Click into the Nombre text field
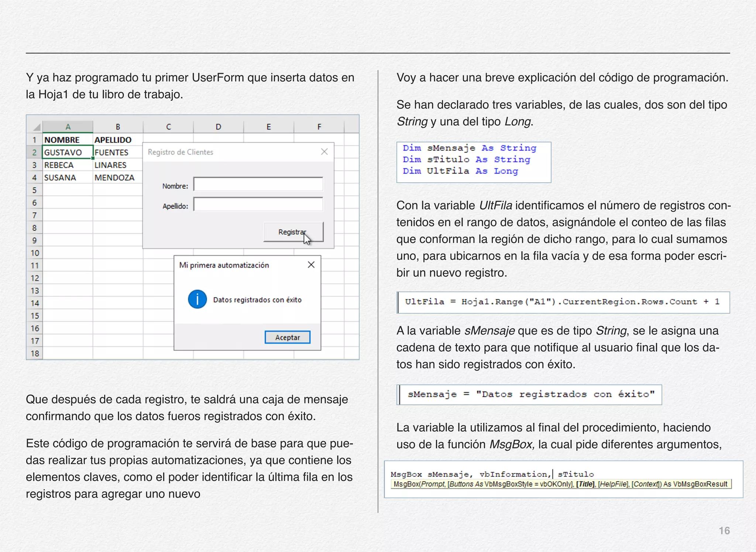This screenshot has width=756, height=552. point(258,184)
